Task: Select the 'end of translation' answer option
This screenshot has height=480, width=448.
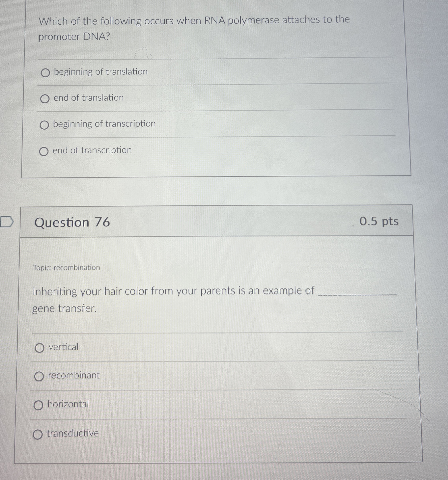Action: point(45,99)
